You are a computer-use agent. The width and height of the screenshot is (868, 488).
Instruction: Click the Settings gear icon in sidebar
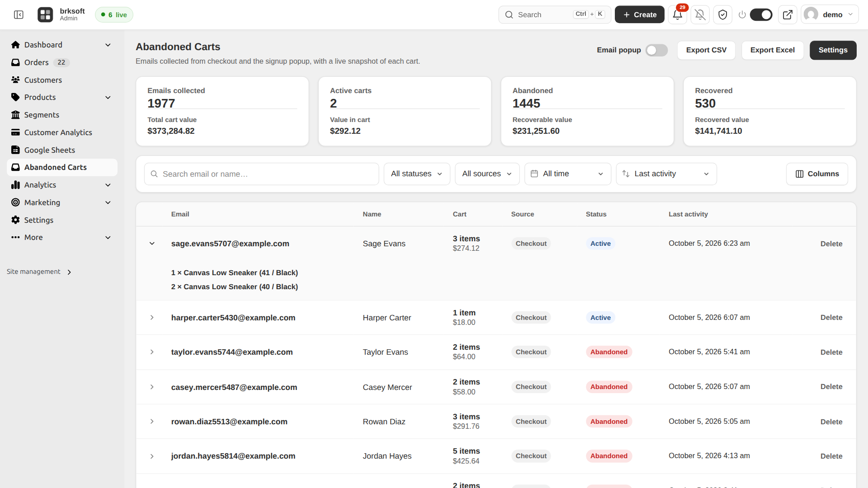[15, 220]
